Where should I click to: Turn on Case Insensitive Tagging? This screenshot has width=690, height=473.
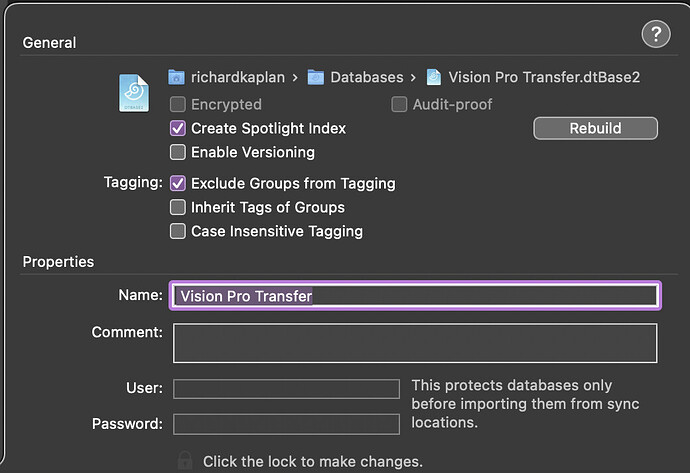tap(178, 231)
